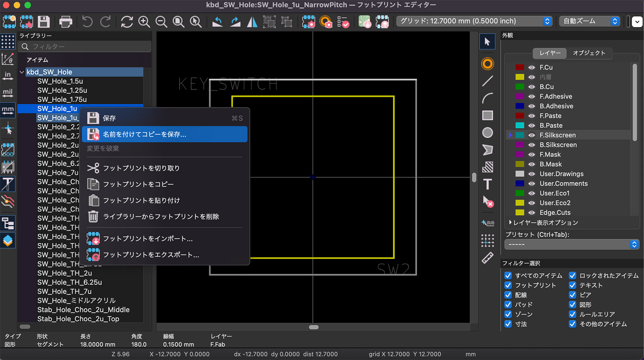Select Stab_Hole_Choc_2u_Top footprint
Screen dimensions: 644x360
point(78,319)
